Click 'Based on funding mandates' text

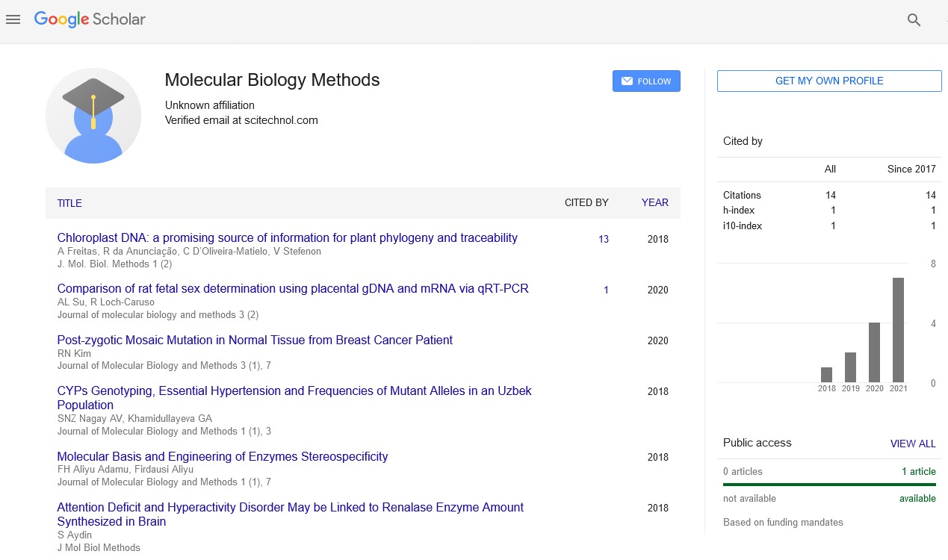click(783, 522)
